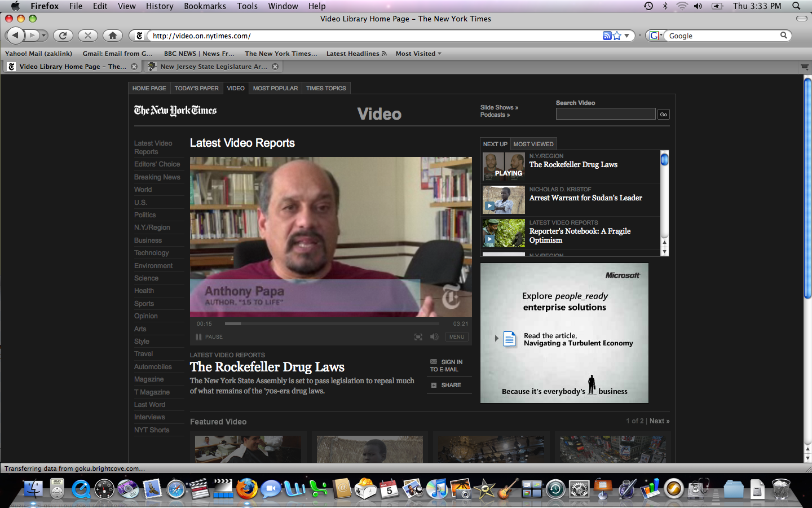
Task: Open the browser home page icon
Action: tap(113, 36)
